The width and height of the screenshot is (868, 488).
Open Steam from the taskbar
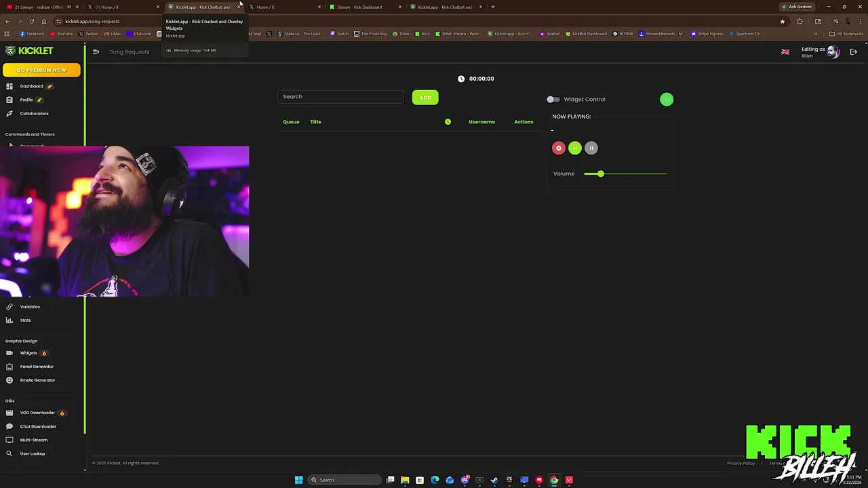point(494,480)
